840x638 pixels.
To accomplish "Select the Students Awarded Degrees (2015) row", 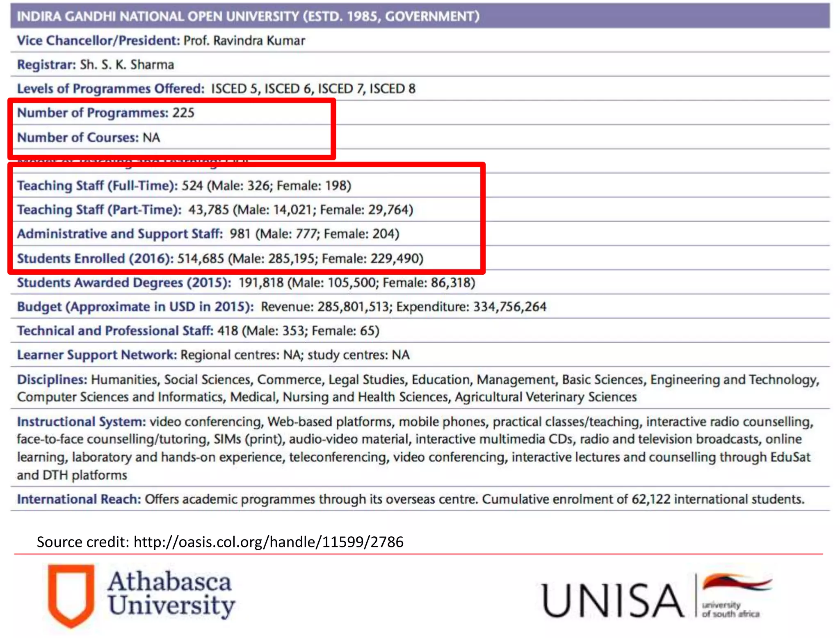I will 420,283.
